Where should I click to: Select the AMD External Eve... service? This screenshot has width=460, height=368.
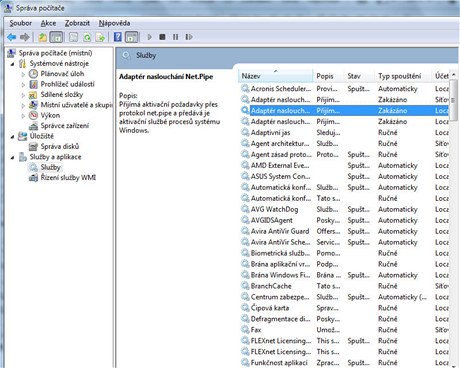344,166
